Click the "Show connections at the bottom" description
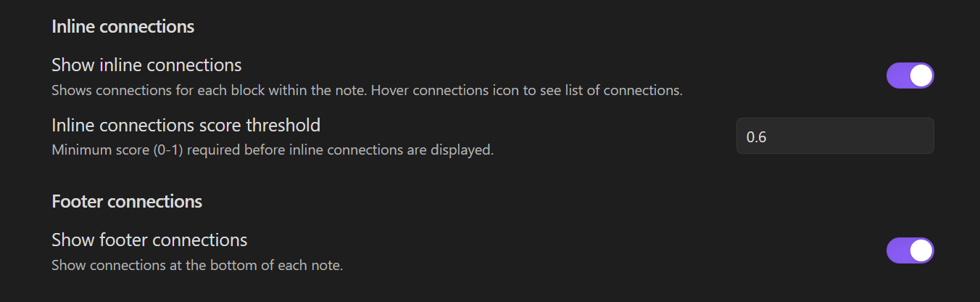This screenshot has height=302, width=980. point(196,266)
